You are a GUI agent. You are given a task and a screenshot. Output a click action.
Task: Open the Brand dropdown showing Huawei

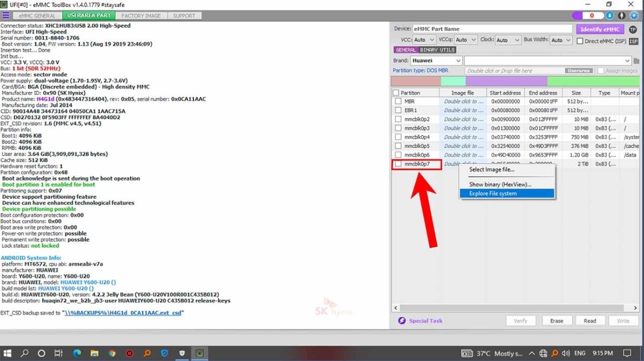(436, 61)
